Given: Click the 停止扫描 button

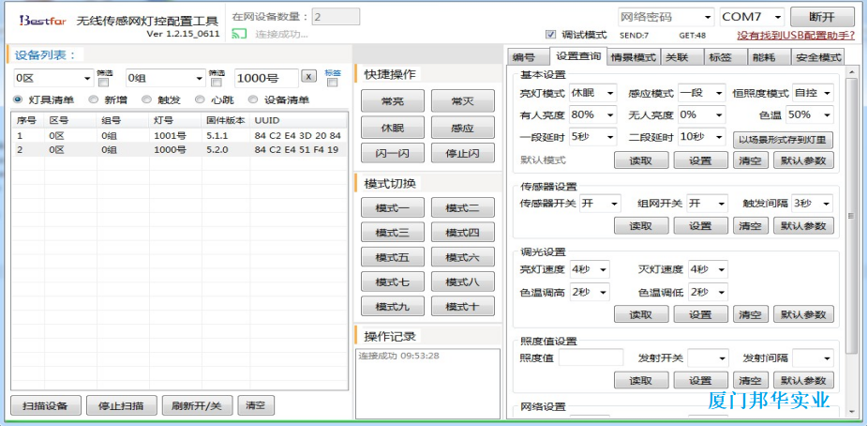Looking at the screenshot, I should (x=121, y=405).
